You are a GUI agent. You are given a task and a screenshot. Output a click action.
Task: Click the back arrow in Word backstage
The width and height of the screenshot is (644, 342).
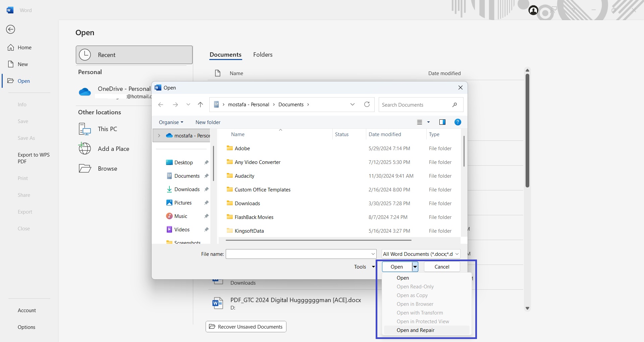[x=11, y=30]
